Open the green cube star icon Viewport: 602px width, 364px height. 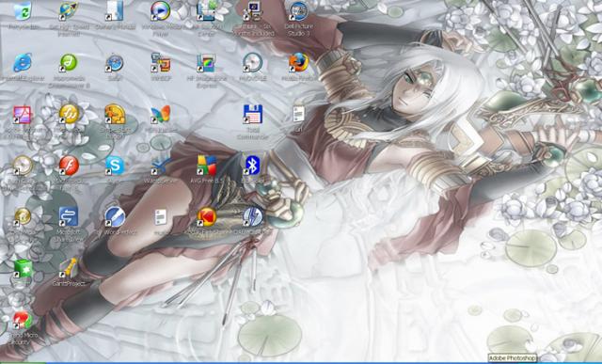click(23, 268)
